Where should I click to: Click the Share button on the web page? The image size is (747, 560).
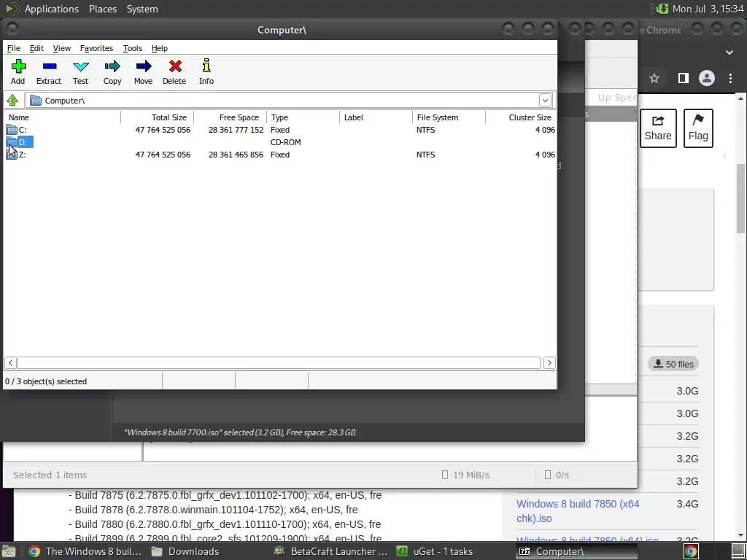(x=658, y=128)
